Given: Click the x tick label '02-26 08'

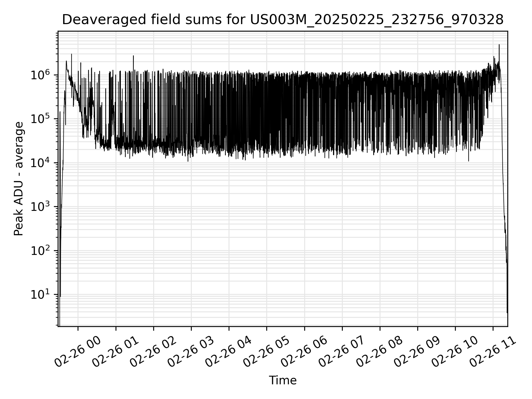Looking at the screenshot, I should pyautogui.click(x=380, y=352).
